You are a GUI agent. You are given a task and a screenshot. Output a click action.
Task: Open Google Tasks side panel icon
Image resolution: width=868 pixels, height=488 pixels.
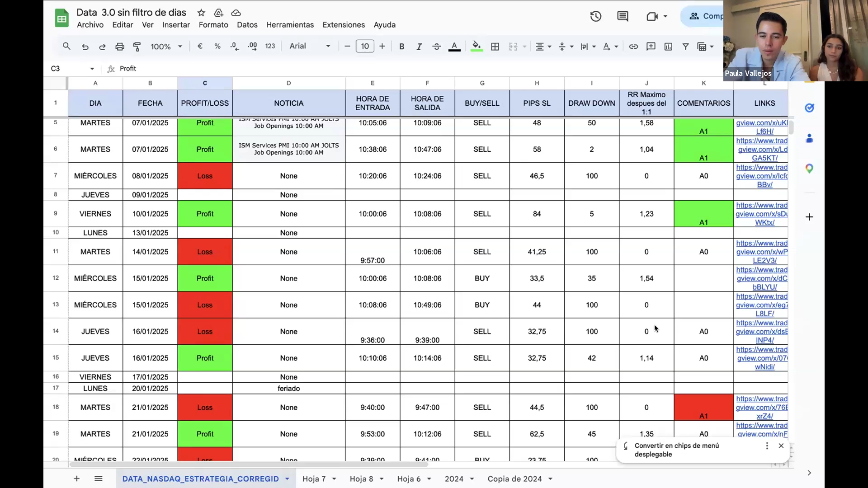pos(809,108)
